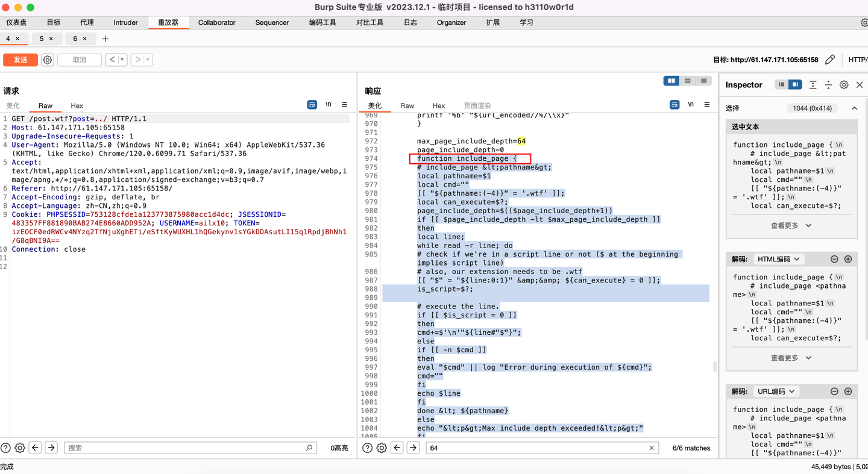Viewport: 868px width, 474px height.
Task: Expand 查看更多 under 选中文本
Action: (x=791, y=225)
